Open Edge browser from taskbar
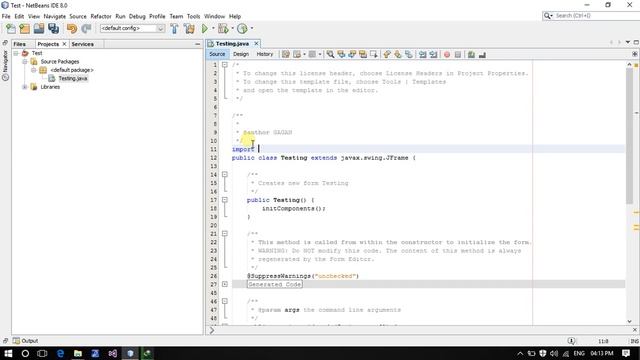 60,353
